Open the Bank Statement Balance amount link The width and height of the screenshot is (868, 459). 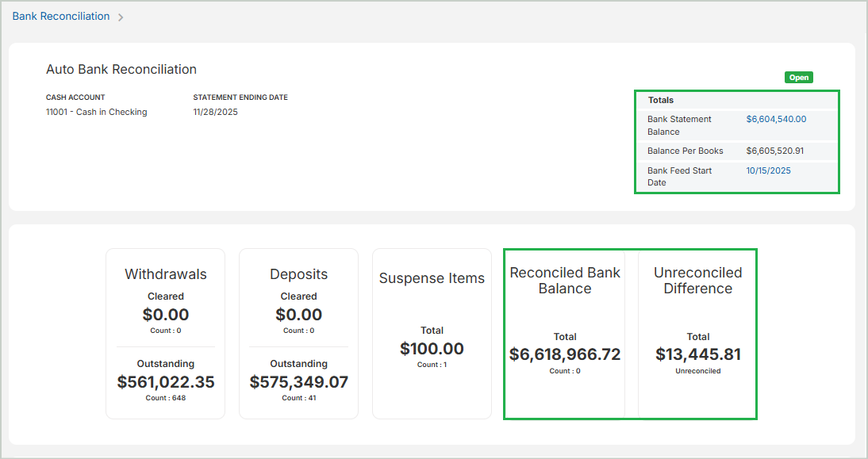(x=776, y=119)
